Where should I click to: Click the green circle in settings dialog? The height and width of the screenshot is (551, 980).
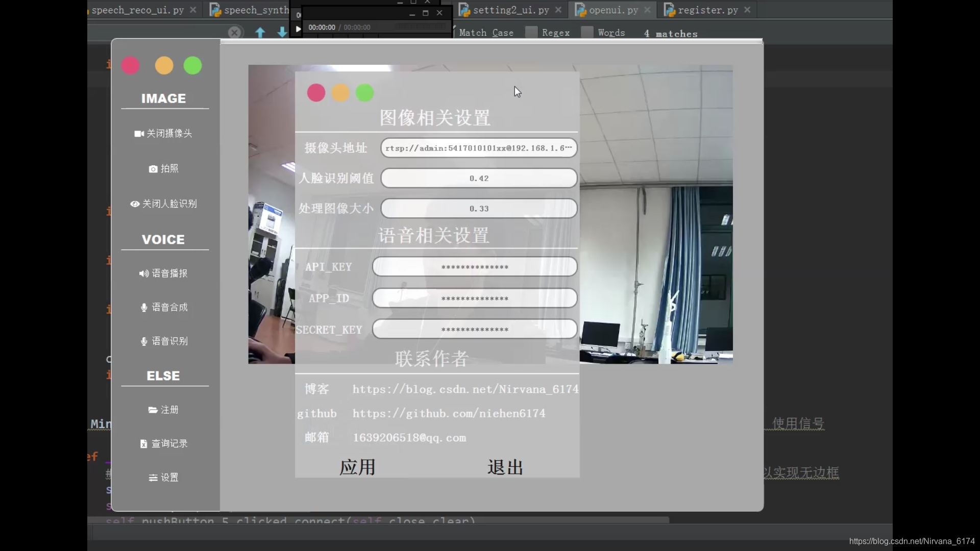[364, 93]
